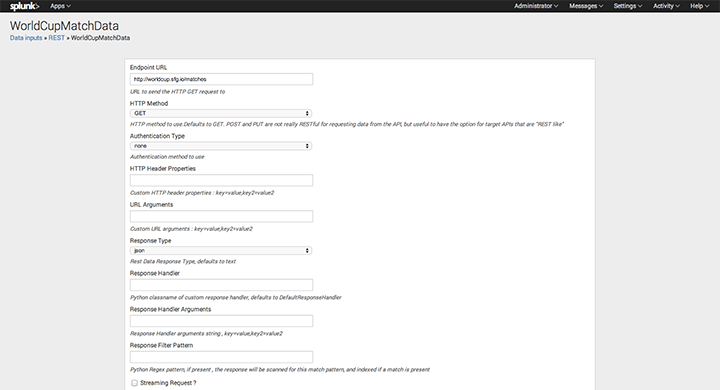Click the Splunk logo

[x=25, y=6]
